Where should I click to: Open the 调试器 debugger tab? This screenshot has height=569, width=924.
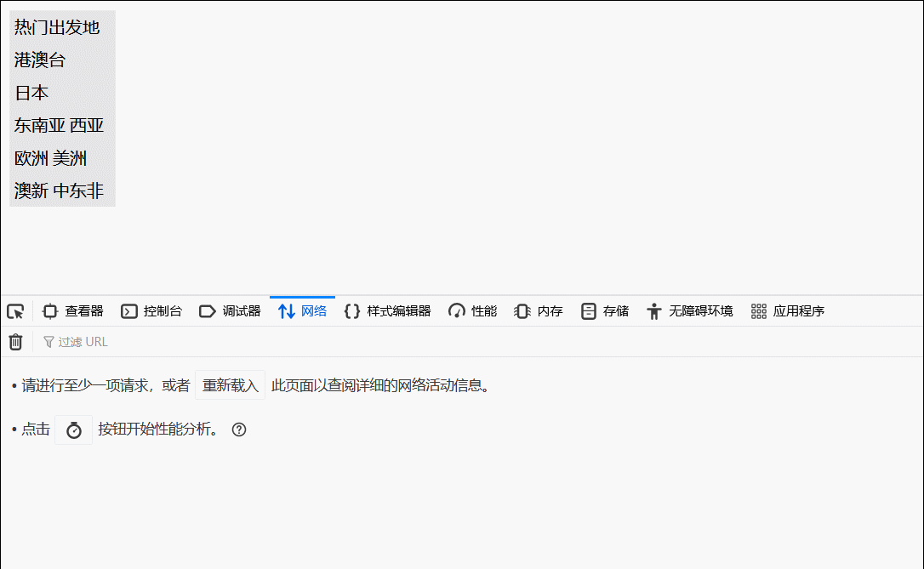(230, 311)
